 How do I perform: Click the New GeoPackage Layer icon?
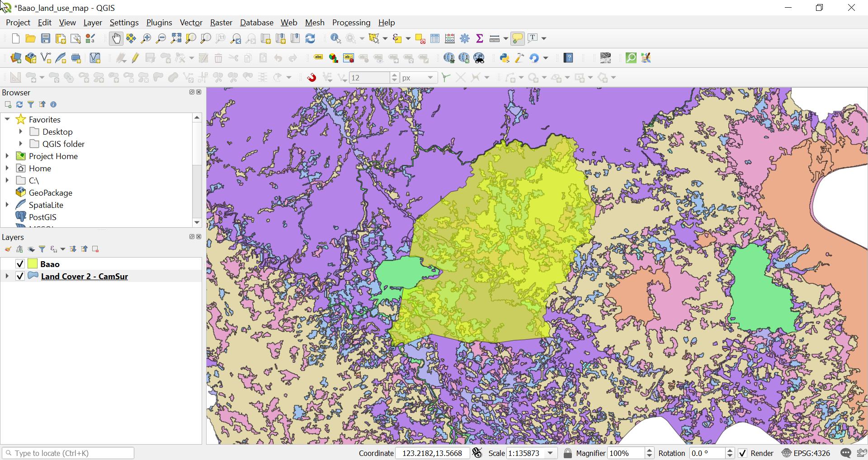point(31,58)
